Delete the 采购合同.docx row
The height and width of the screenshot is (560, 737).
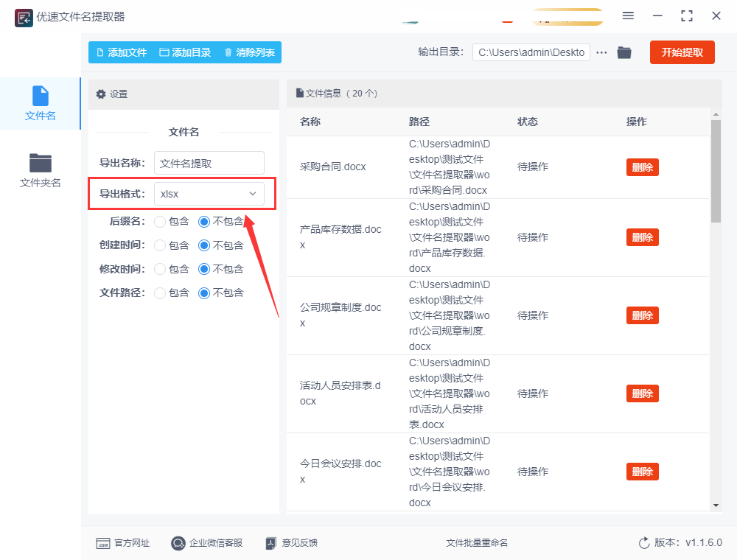[642, 167]
